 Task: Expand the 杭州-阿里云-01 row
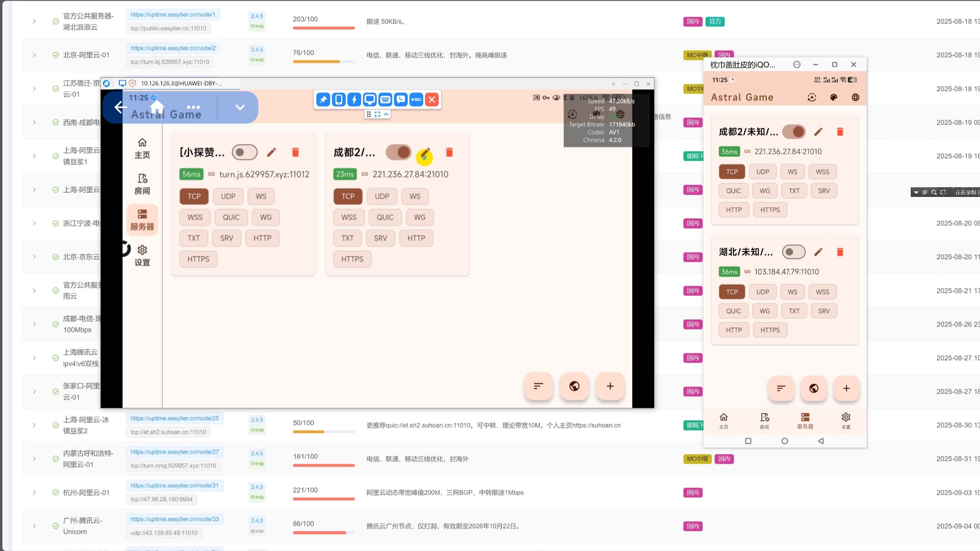click(x=34, y=492)
